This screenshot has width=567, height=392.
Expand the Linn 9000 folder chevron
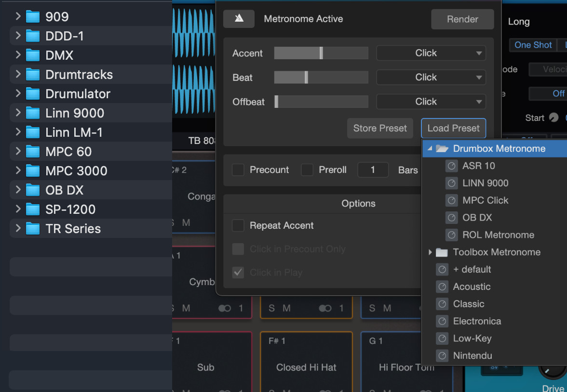point(18,113)
